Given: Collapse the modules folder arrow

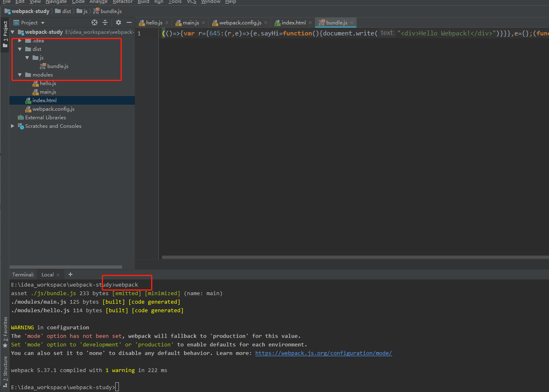Looking at the screenshot, I should click(20, 75).
